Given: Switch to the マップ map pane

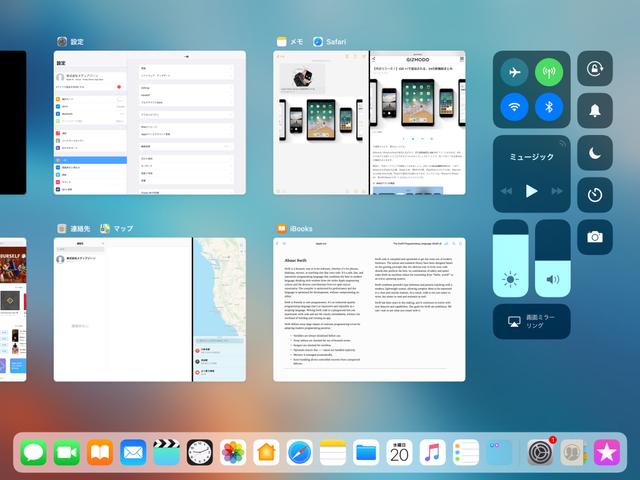Looking at the screenshot, I should [220, 309].
